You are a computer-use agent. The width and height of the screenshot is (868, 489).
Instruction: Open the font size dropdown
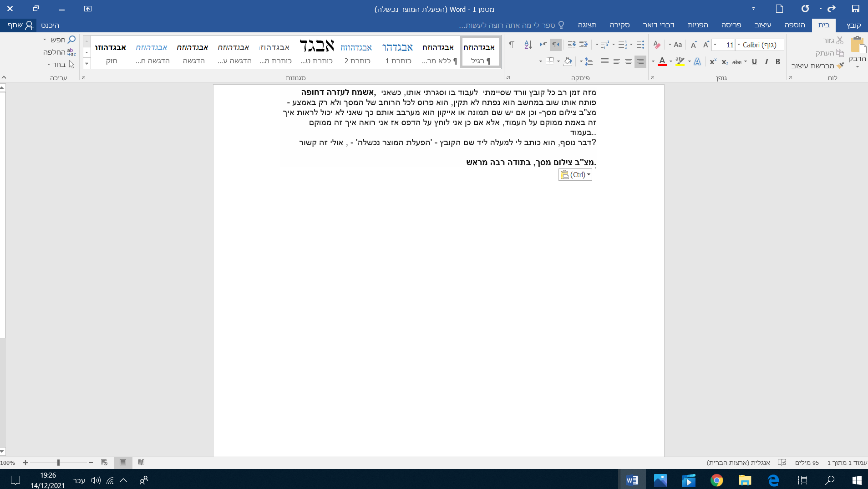click(716, 45)
